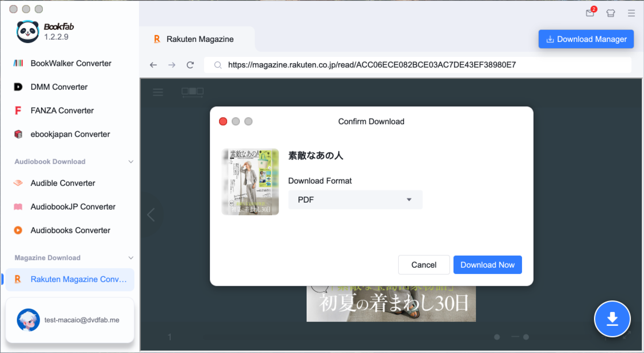Open BookWalker Converter from sidebar
Screen dimensions: 644x353
click(70, 63)
